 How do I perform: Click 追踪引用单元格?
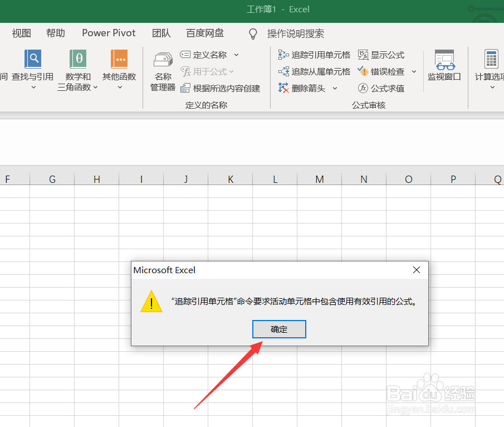[314, 55]
